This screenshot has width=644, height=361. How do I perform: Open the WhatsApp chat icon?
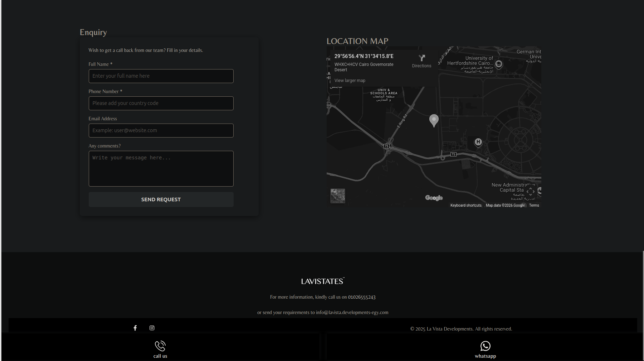click(x=485, y=346)
